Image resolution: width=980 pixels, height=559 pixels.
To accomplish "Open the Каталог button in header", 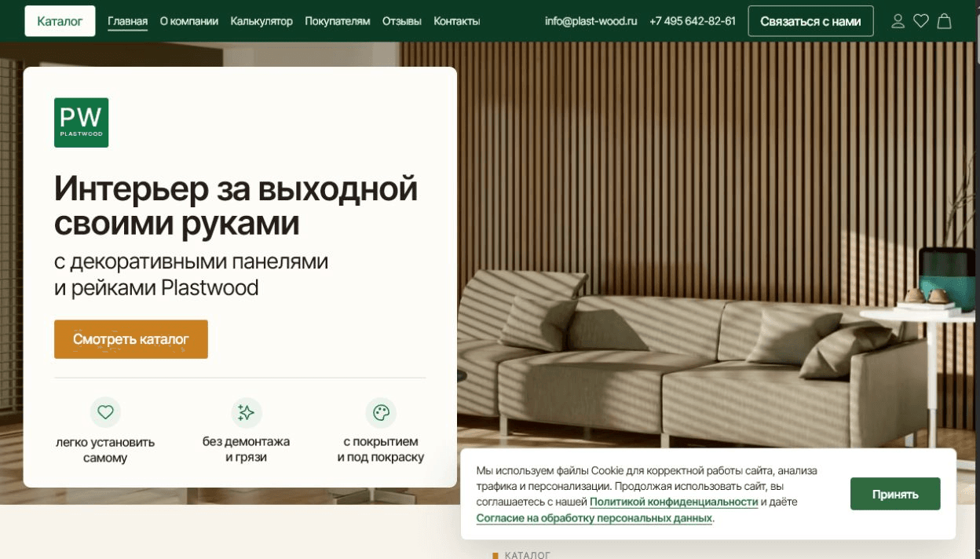I will tap(60, 21).
